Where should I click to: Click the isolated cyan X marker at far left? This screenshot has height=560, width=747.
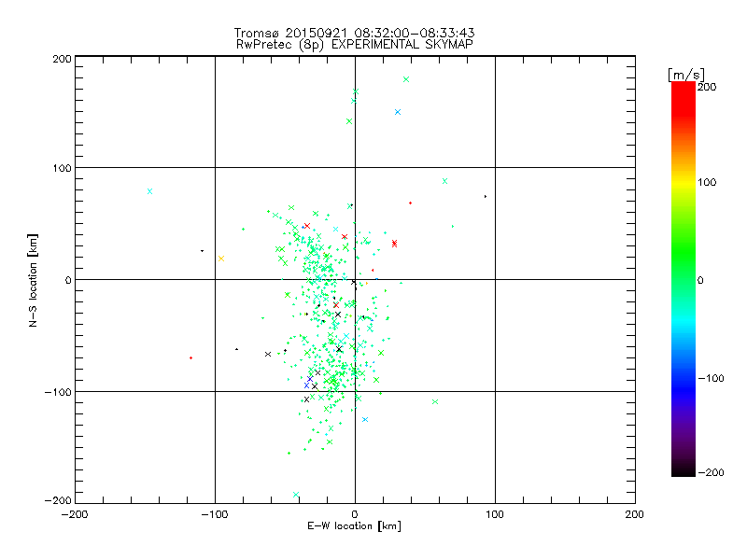pos(149,191)
